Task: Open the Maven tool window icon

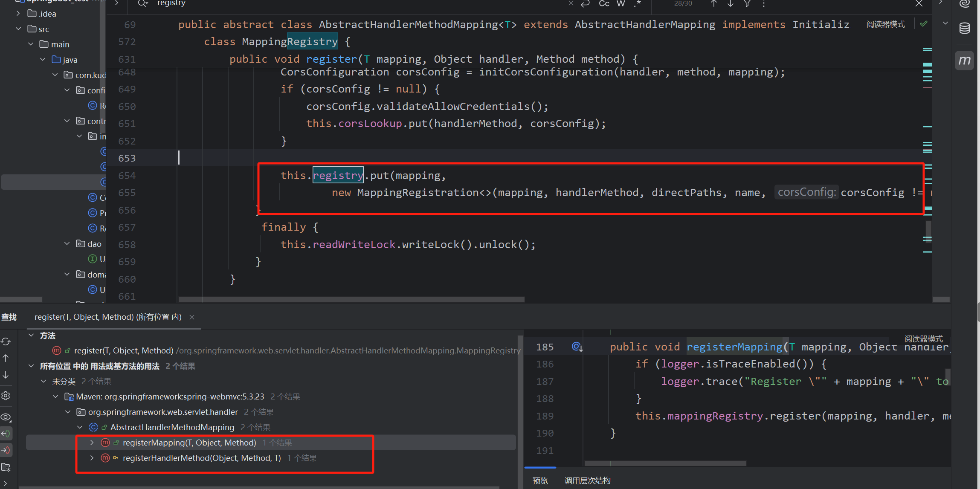Action: tap(964, 61)
